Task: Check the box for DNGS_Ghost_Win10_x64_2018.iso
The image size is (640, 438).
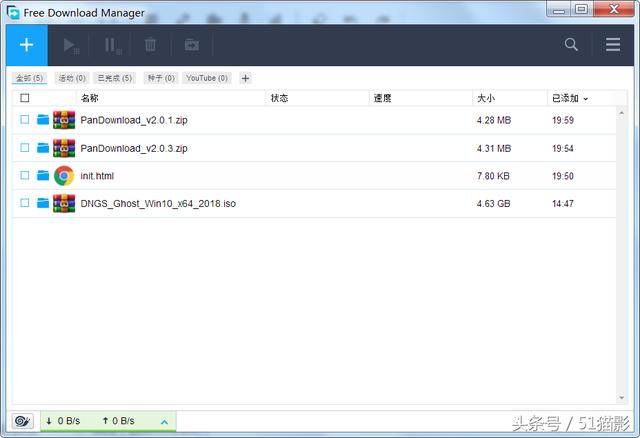Action: (x=25, y=203)
